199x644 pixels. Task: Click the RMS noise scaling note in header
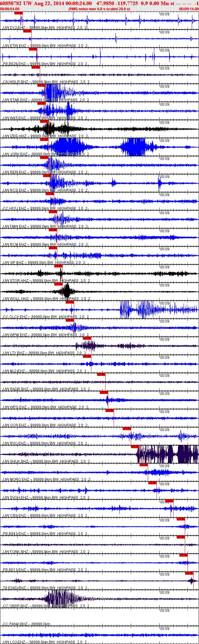(99, 9)
